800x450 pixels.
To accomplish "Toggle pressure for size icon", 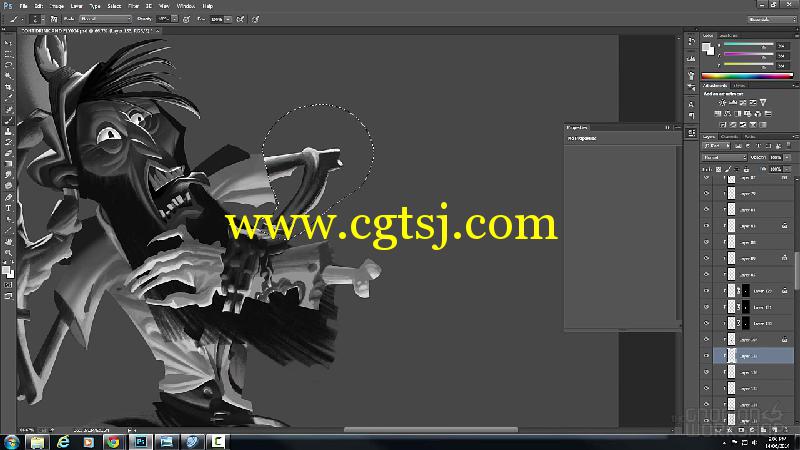I will coord(256,19).
